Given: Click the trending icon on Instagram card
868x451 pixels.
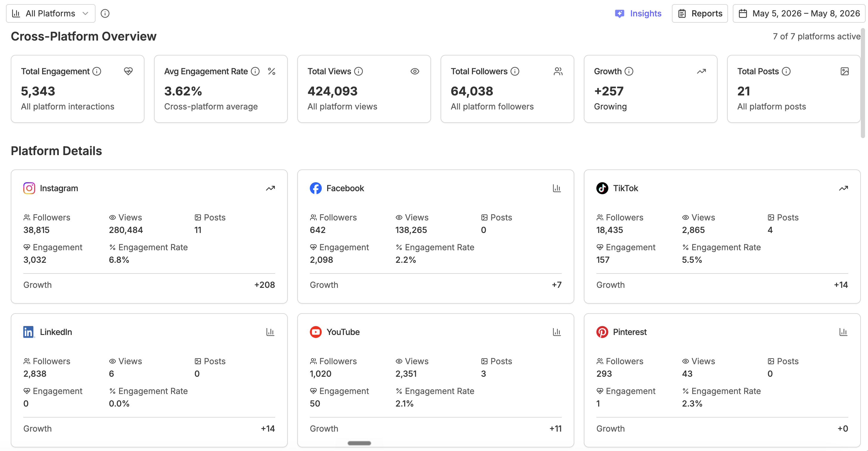Looking at the screenshot, I should point(270,188).
